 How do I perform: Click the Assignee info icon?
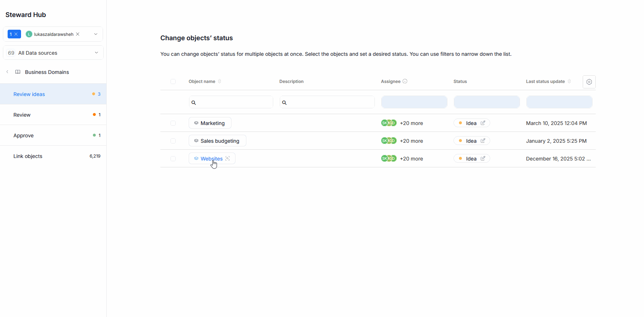click(x=405, y=82)
